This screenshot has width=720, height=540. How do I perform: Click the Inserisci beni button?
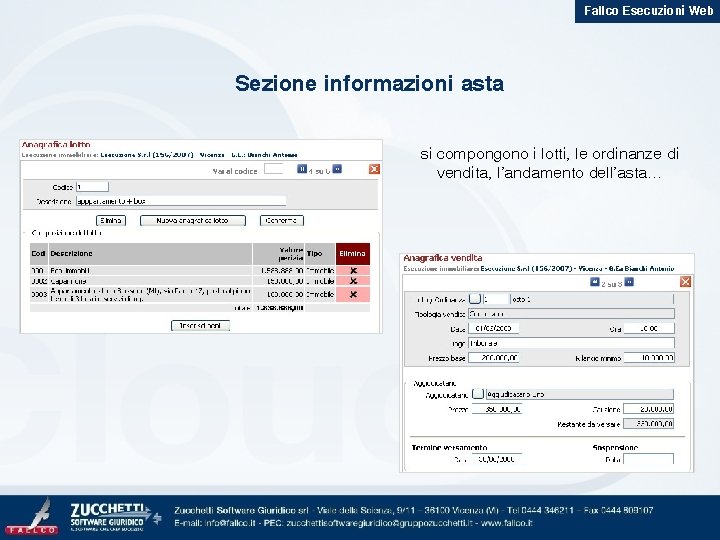200,326
